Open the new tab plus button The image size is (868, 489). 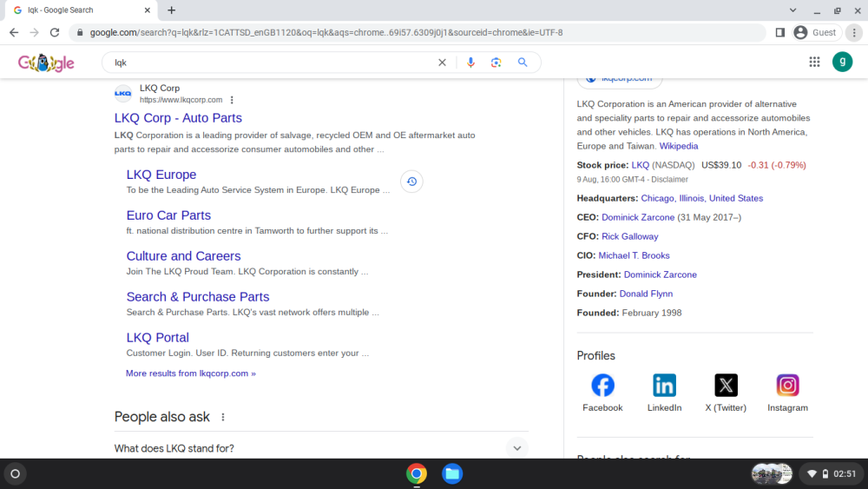click(x=172, y=10)
